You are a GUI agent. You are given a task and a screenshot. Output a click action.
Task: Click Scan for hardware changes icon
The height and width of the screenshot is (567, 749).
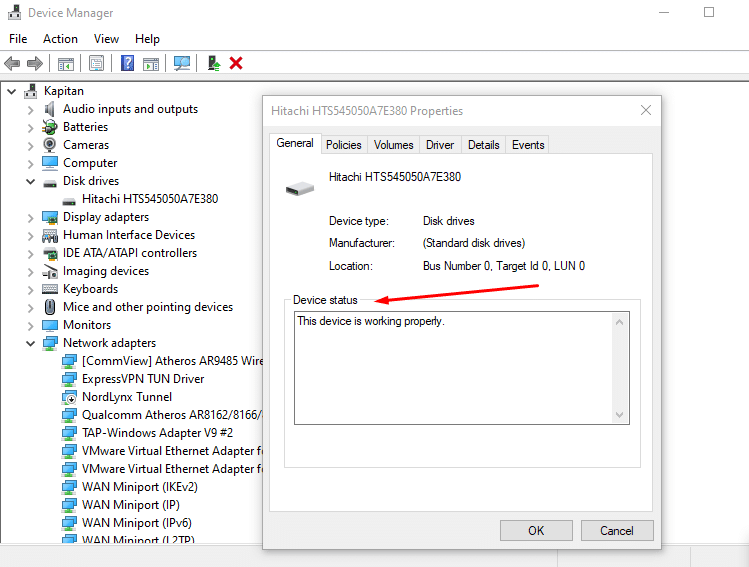tap(182, 63)
